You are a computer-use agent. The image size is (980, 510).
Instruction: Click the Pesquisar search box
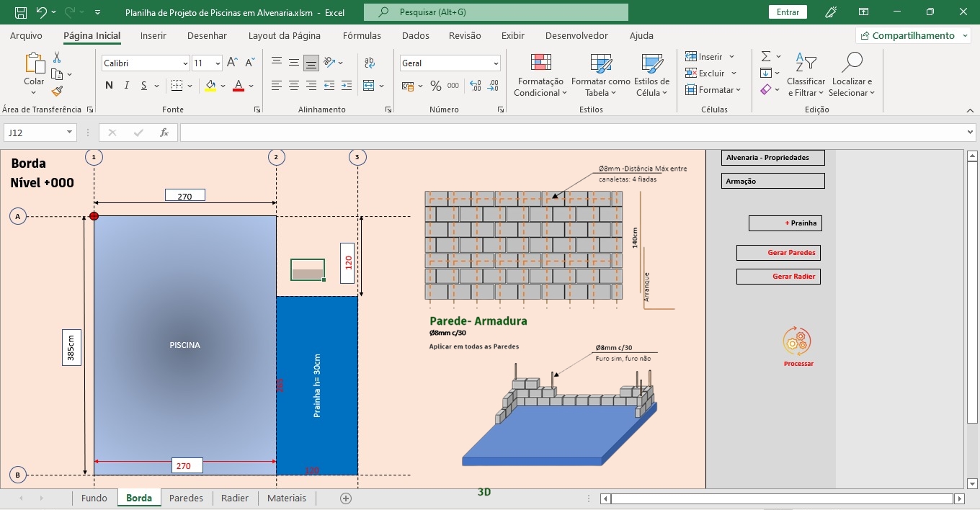click(496, 12)
